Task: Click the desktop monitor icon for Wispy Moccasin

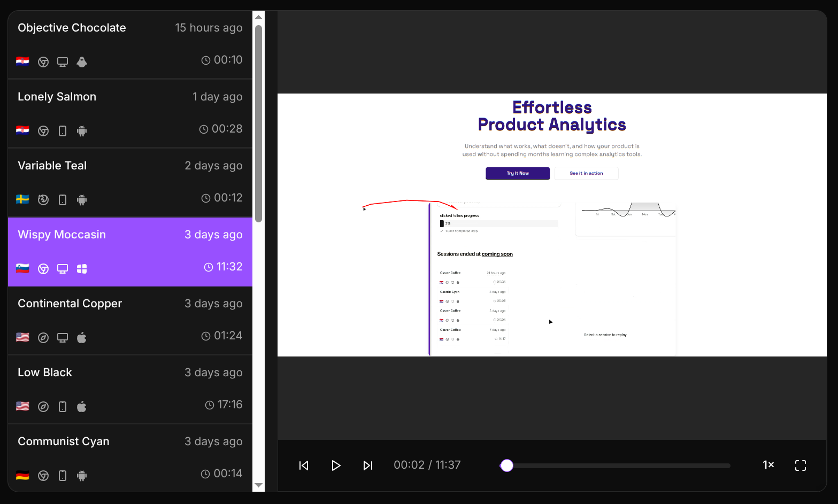Action: tap(63, 268)
